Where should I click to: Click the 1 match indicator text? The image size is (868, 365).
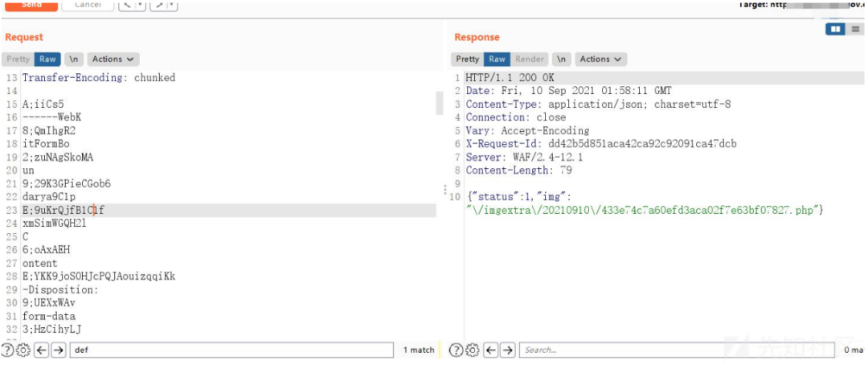419,350
